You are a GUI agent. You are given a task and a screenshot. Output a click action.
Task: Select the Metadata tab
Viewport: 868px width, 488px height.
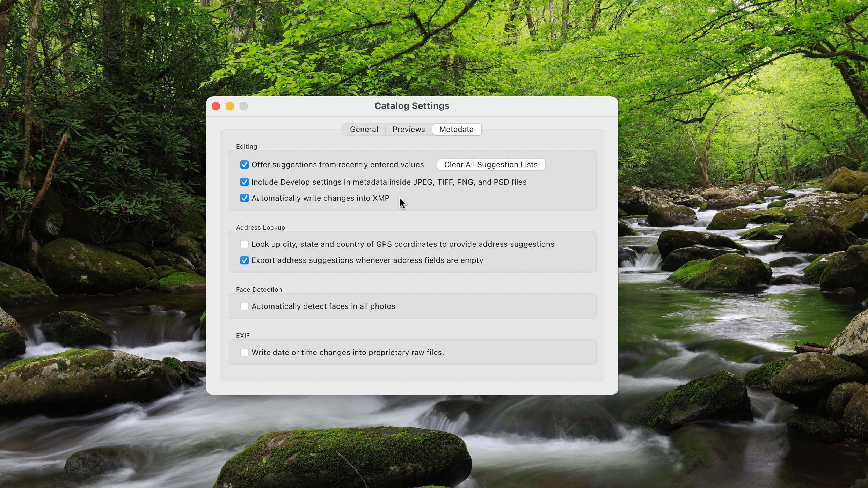click(456, 129)
